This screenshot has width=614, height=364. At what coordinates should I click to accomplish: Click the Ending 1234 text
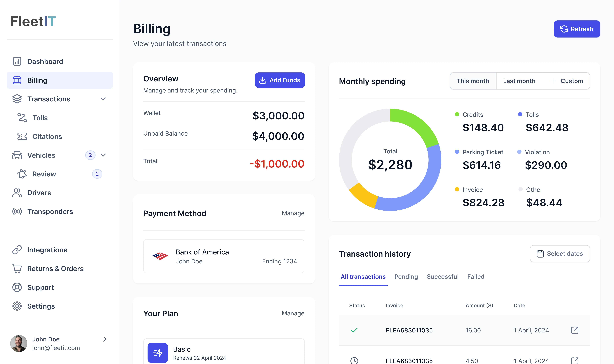[279, 261]
